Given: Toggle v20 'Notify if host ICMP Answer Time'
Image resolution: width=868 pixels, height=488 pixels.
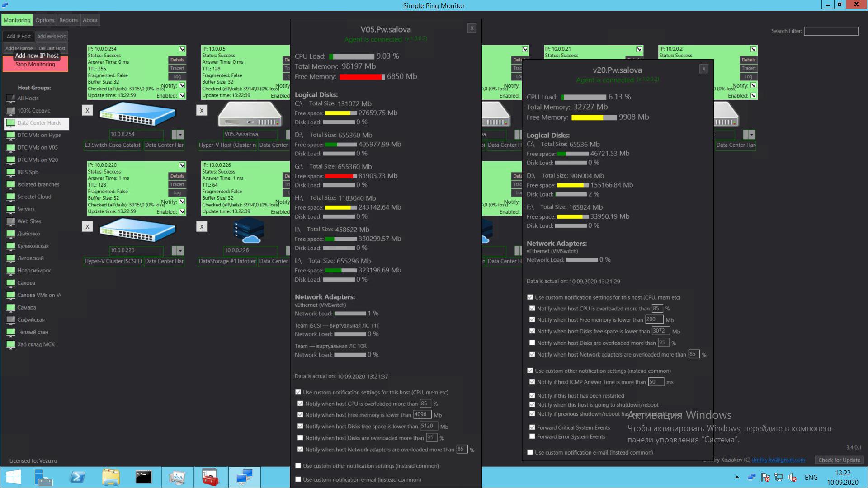Looking at the screenshot, I should (x=532, y=382).
